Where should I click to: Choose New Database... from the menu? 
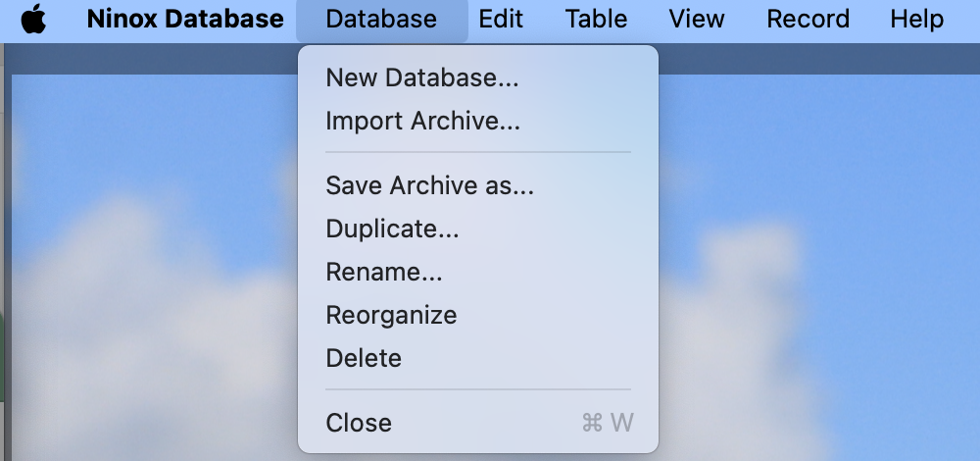422,78
